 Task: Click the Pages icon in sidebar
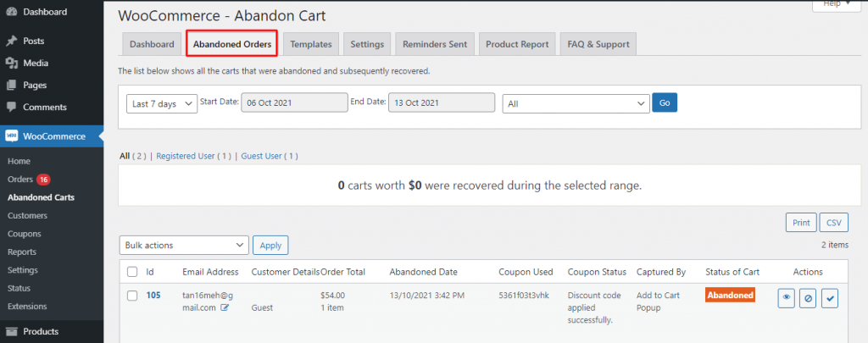coord(12,86)
